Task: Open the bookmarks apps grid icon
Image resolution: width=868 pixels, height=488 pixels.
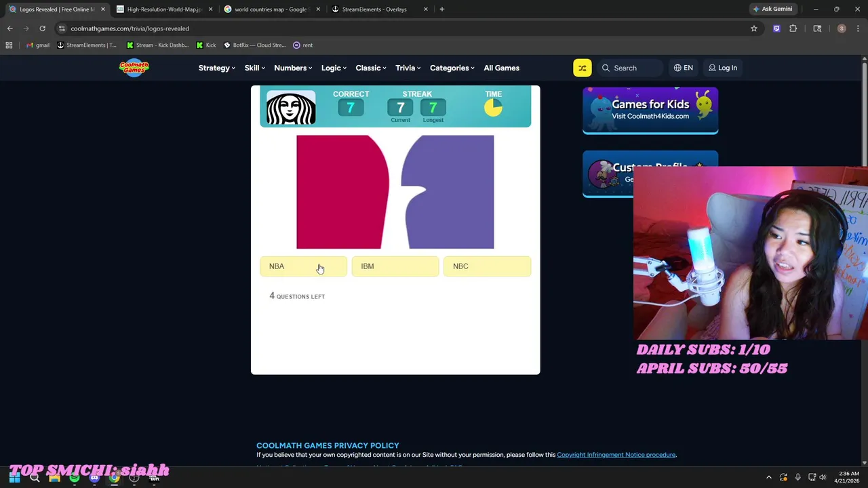Action: pos(9,45)
